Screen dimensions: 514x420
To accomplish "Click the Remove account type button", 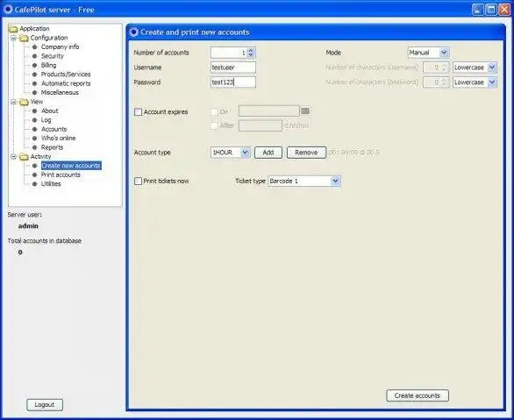I will 306,153.
